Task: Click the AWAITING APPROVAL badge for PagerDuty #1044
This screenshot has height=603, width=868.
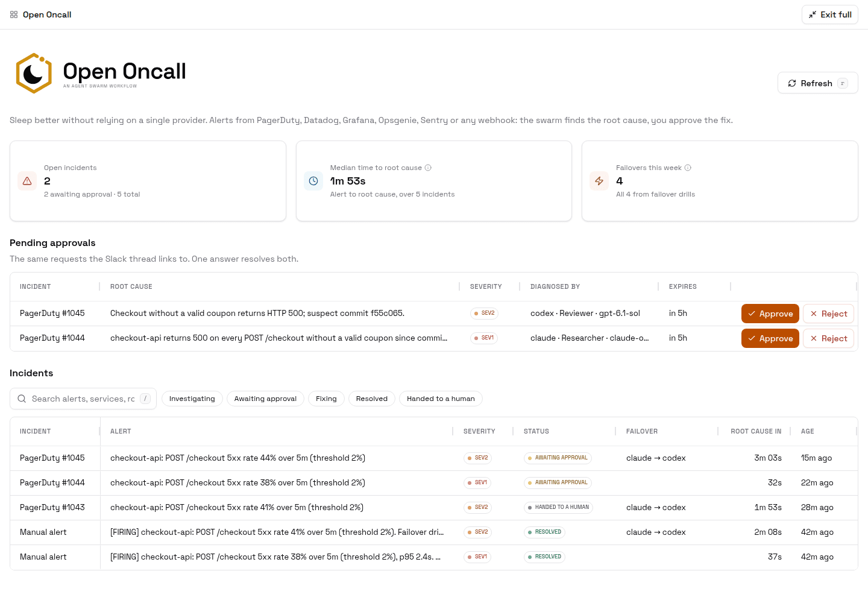Action: 558,482
